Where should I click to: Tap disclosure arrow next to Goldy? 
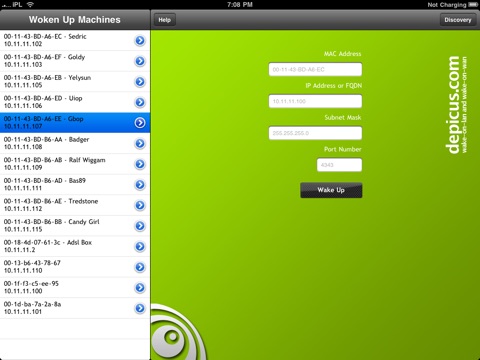140,61
